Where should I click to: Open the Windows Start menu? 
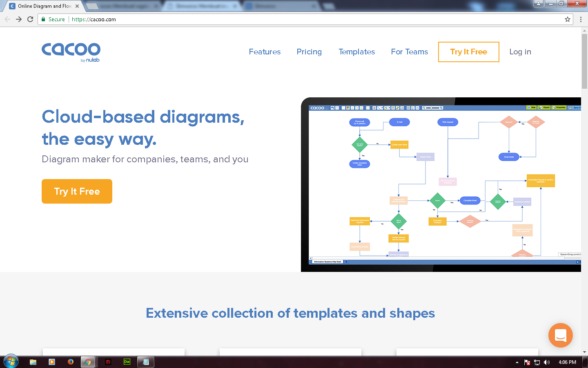(11, 361)
